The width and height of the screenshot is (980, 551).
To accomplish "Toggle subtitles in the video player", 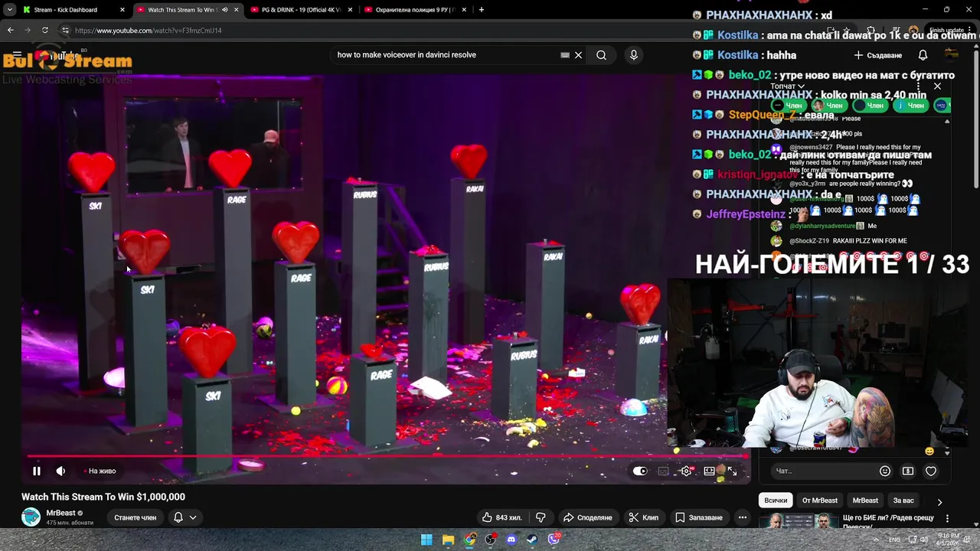I will pos(663,471).
